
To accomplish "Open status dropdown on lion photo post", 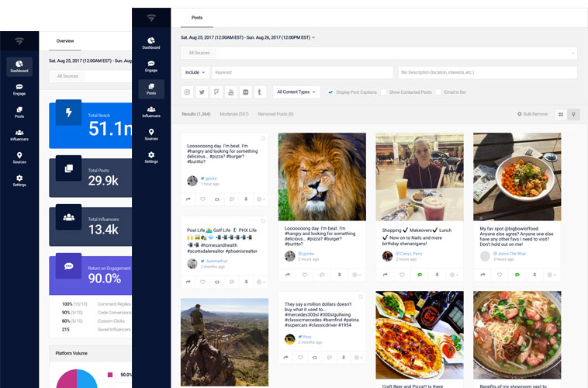I will pos(357,275).
